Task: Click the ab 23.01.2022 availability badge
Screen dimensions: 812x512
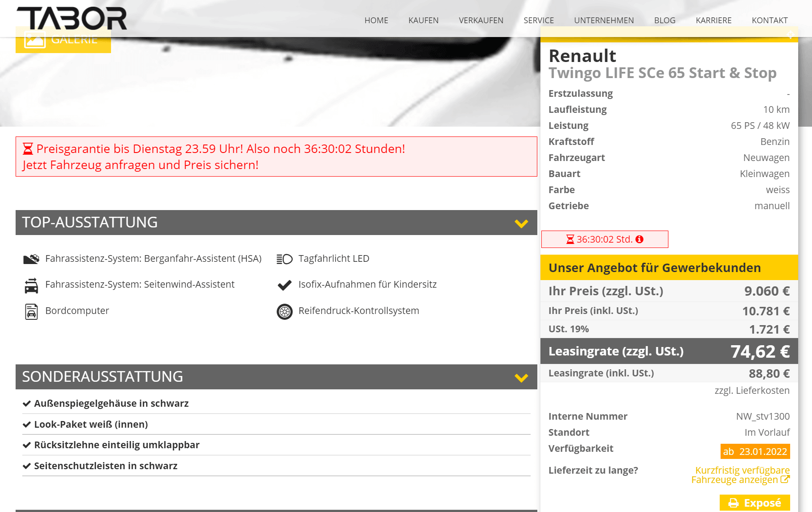Action: 755,451
